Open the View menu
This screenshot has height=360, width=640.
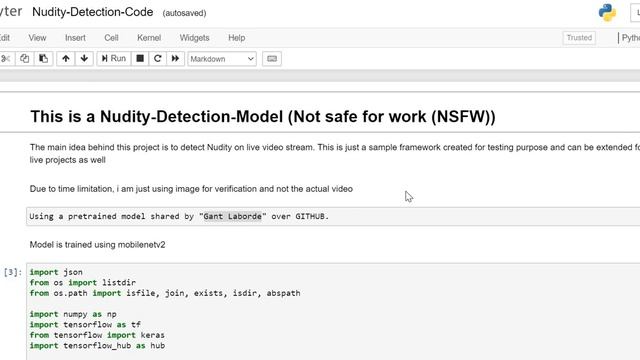(x=37, y=38)
